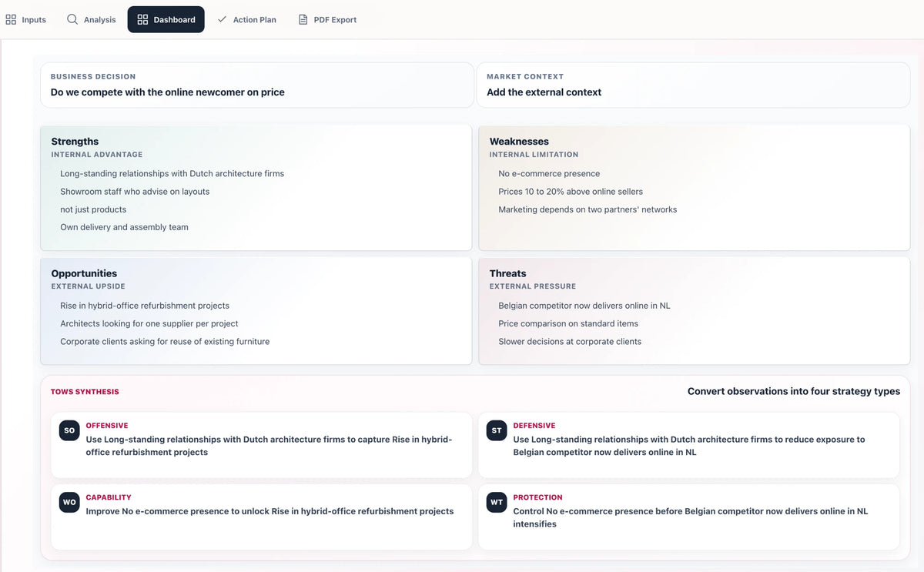The image size is (924, 572).
Task: Click the Threats heading
Action: [508, 273]
